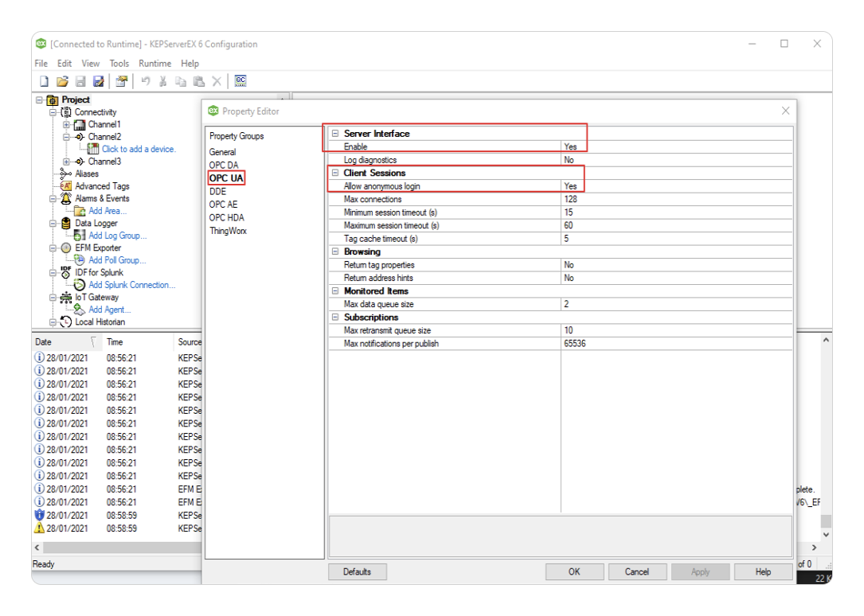Click the EFM Exporter icon
This screenshot has height=616, width=864.
(x=66, y=248)
